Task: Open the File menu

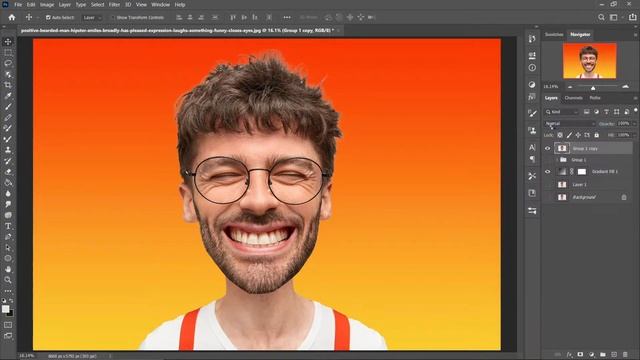Action: (x=18, y=4)
